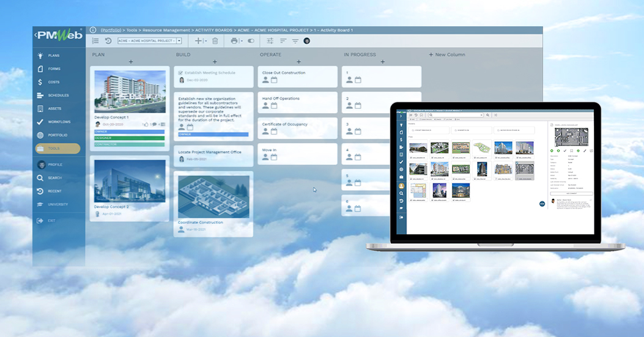Check the Establish Meeting Schedule checkbox
The width and height of the screenshot is (644, 337).
pyautogui.click(x=180, y=73)
